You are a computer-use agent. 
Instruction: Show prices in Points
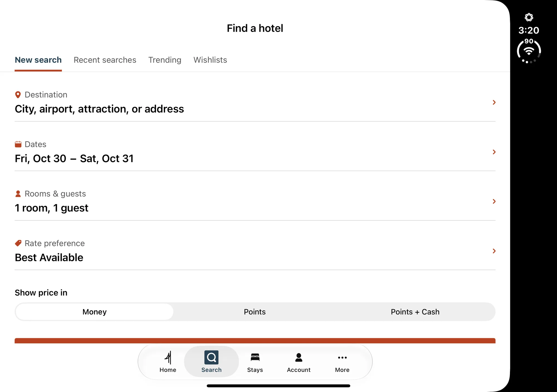(x=255, y=312)
